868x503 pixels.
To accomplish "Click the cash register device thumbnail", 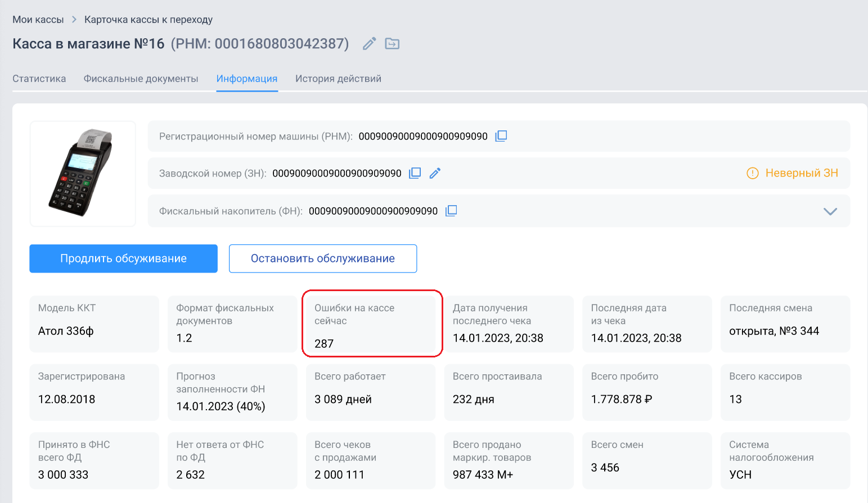I will [83, 174].
